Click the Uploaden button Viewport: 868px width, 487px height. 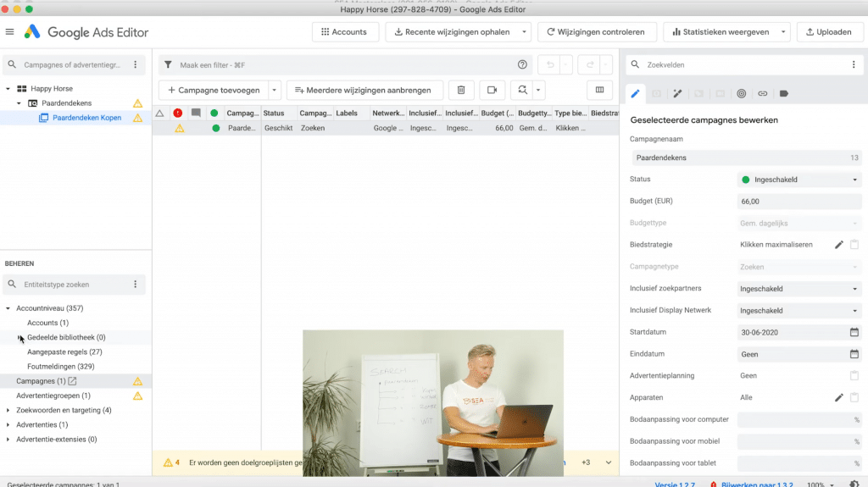coord(828,32)
